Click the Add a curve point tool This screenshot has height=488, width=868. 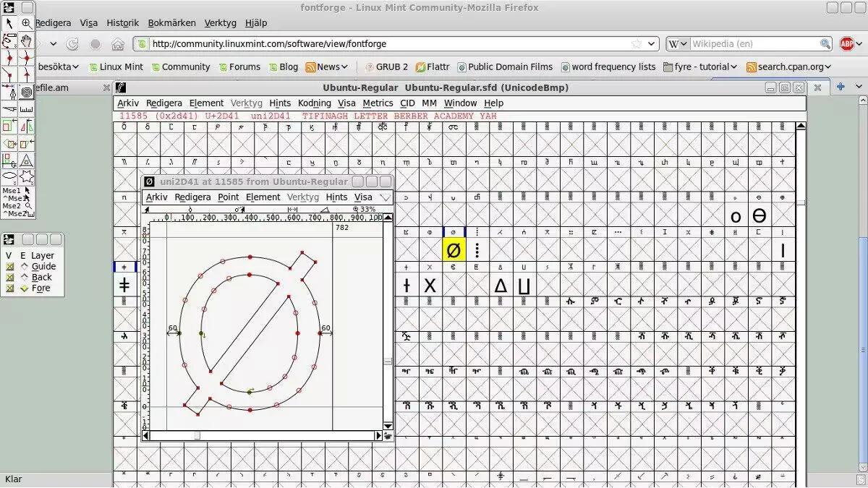point(9,58)
